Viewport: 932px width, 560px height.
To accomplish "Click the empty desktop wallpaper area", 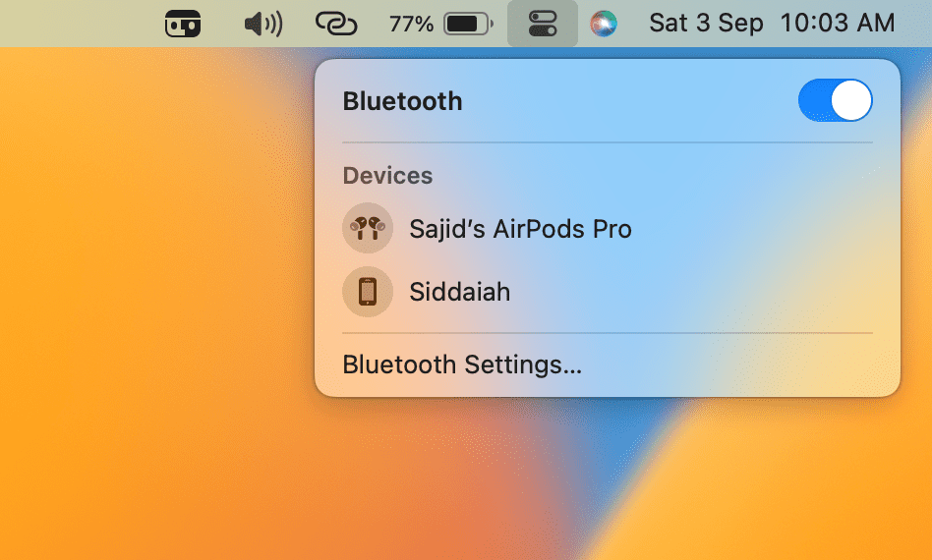I will [x=147, y=344].
